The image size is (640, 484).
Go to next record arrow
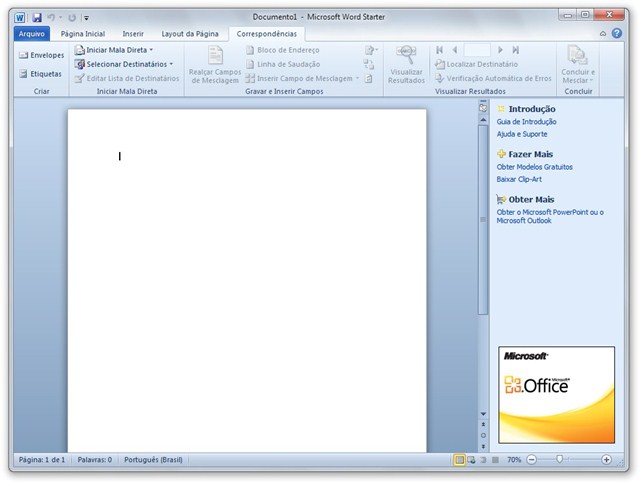pyautogui.click(x=500, y=50)
